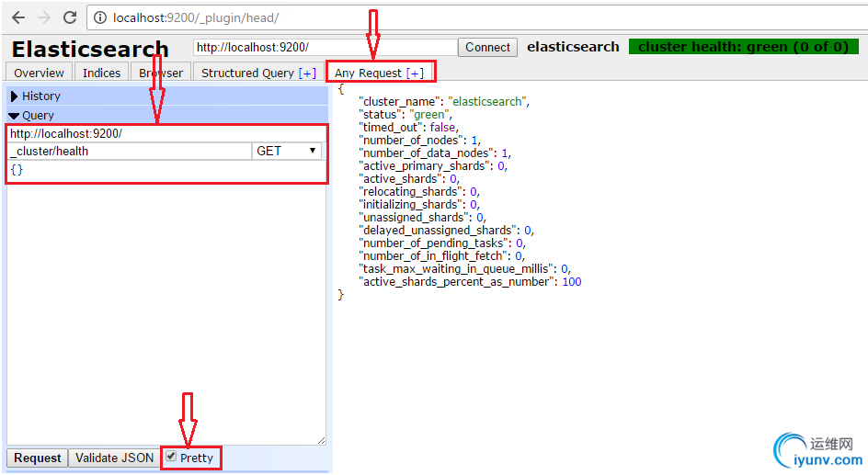Image resolution: width=868 pixels, height=475 pixels.
Task: Click the elasticsearch cluster name label
Action: click(x=573, y=47)
